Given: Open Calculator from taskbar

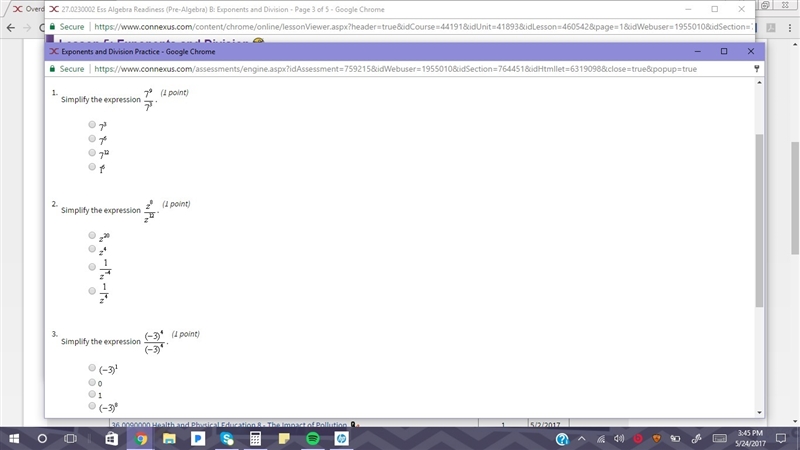Looking at the screenshot, I should click(x=255, y=439).
